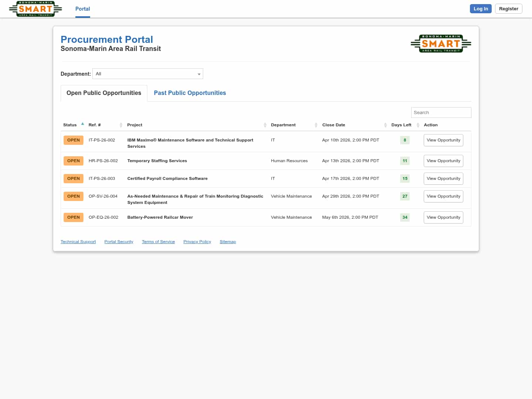The width and height of the screenshot is (532, 399).
Task: Click into the Search input field
Action: coord(441,113)
